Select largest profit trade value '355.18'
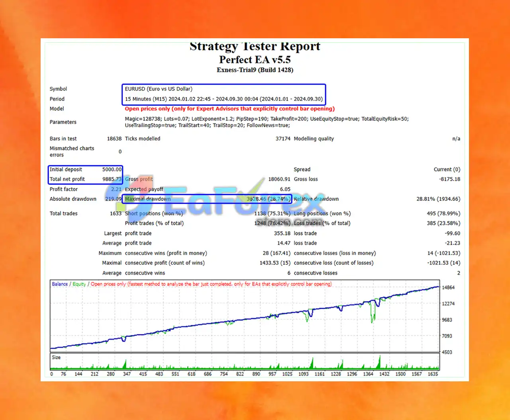This screenshot has width=510, height=420. (282, 234)
